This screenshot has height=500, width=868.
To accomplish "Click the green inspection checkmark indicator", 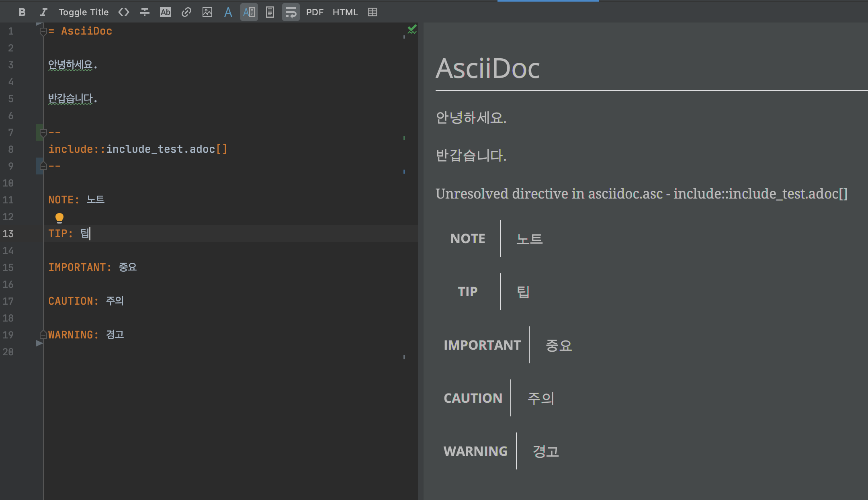I will tap(412, 29).
